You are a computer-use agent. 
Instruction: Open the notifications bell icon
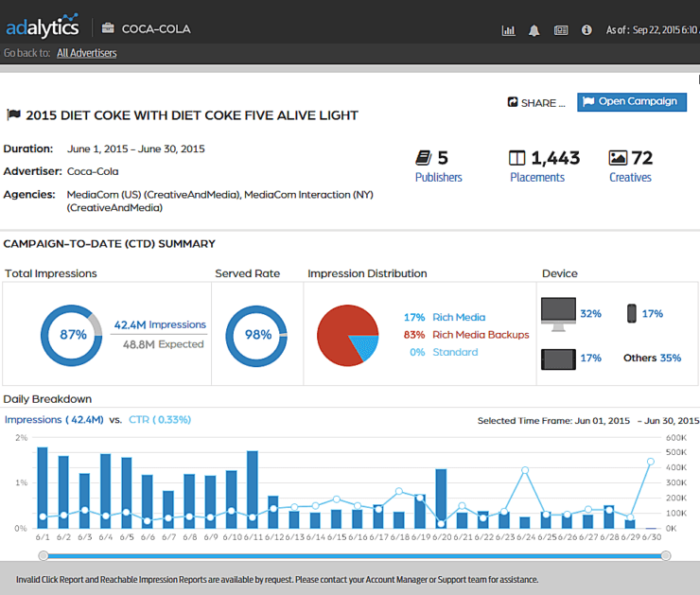[x=534, y=30]
